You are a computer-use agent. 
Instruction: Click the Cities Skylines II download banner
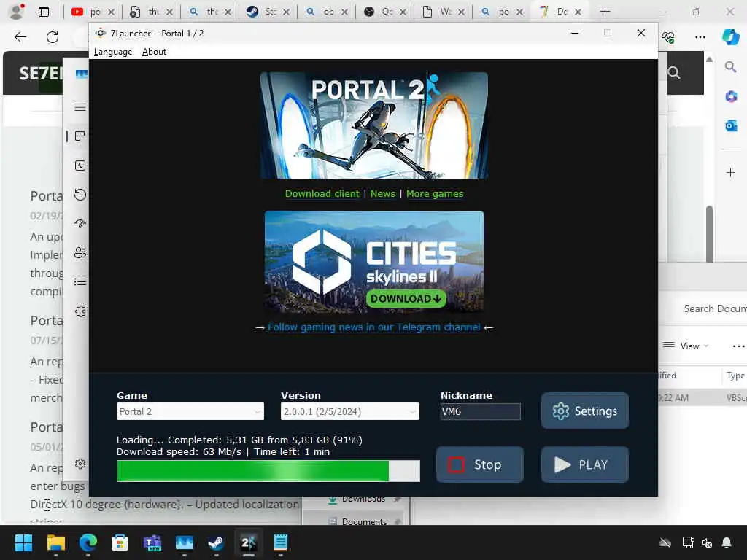[374, 262]
